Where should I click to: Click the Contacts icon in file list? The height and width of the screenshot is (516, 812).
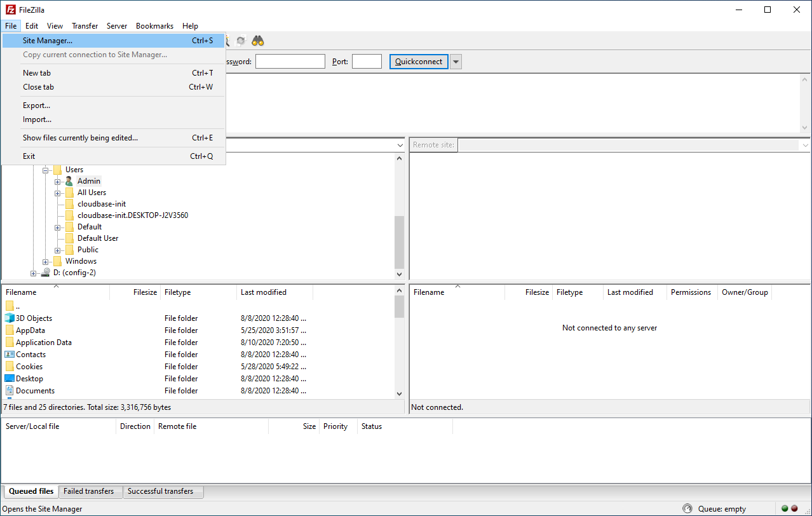point(10,355)
